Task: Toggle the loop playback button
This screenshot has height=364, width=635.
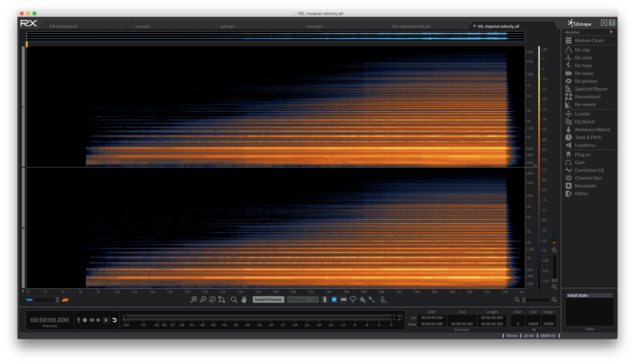Action: [114, 320]
